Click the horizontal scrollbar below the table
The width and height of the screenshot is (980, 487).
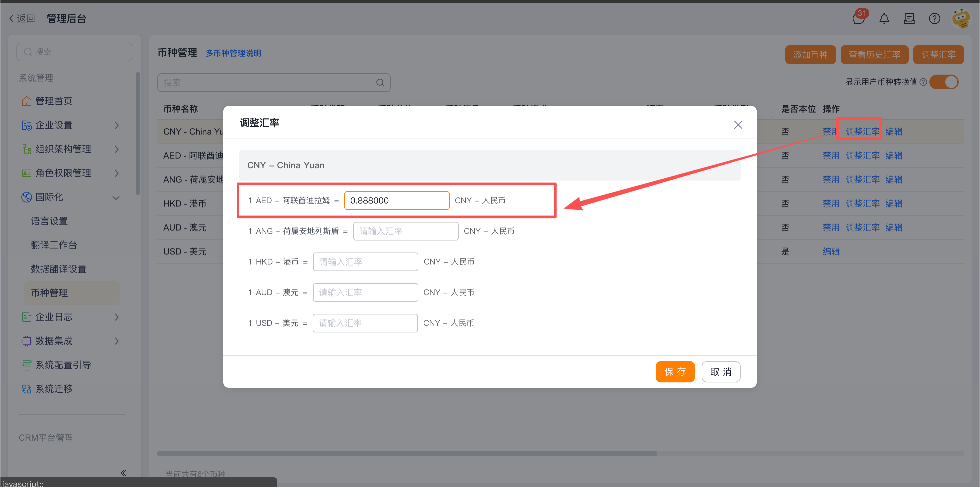(x=407, y=453)
